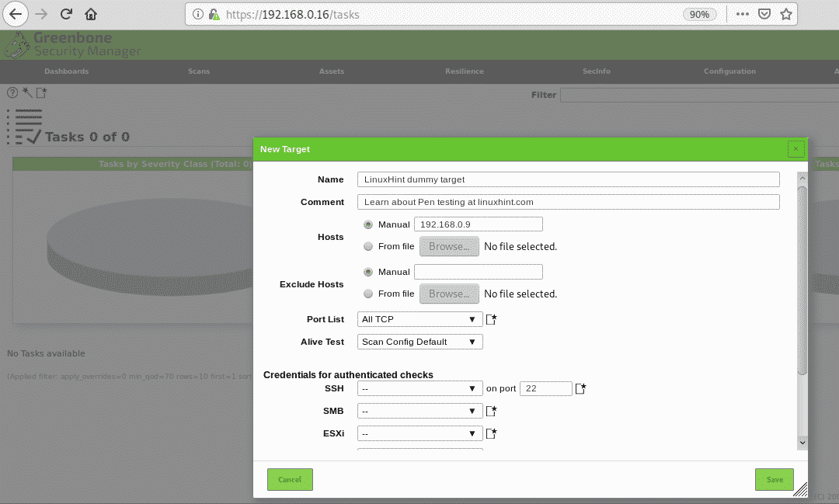
Task: Click the browser reload icon
Action: [66, 14]
